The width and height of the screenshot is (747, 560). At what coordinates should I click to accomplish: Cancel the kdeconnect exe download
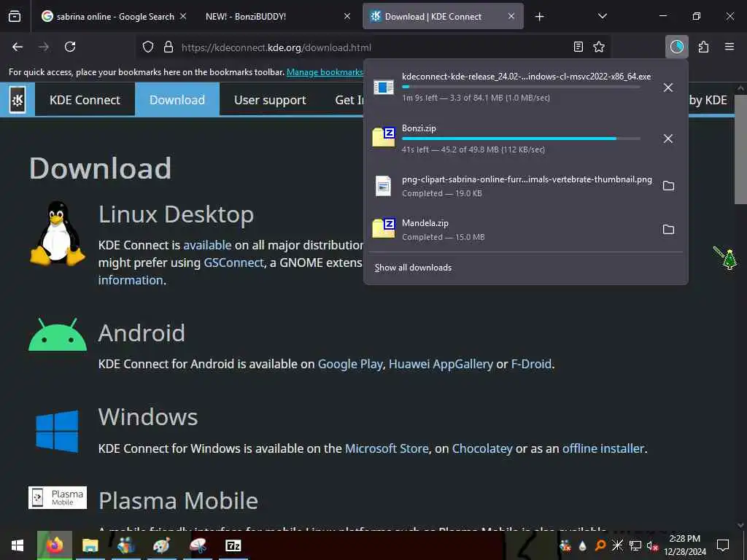[668, 87]
